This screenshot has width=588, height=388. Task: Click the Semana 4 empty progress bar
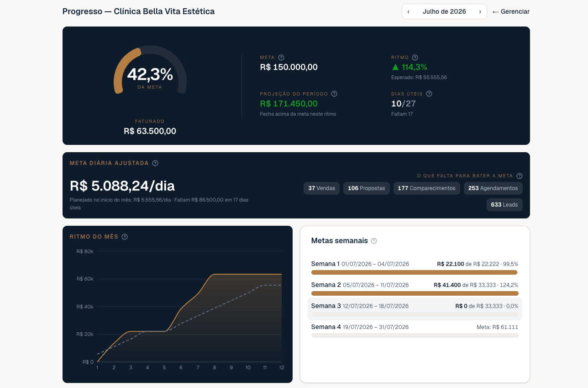[415, 335]
